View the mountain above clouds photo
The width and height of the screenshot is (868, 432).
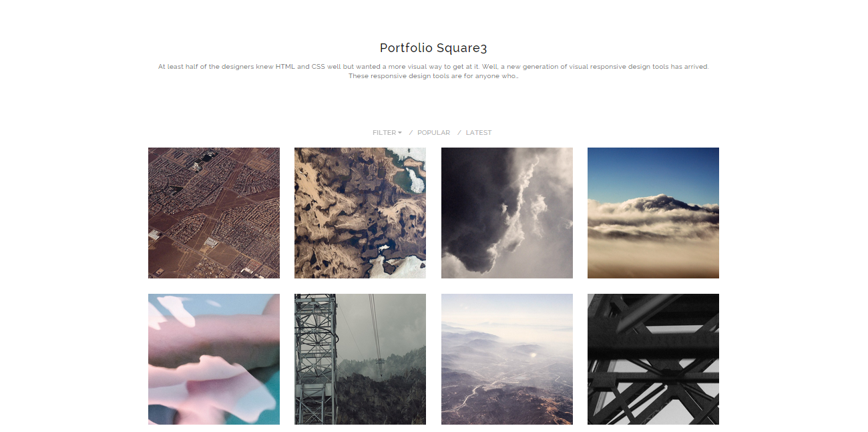point(653,213)
